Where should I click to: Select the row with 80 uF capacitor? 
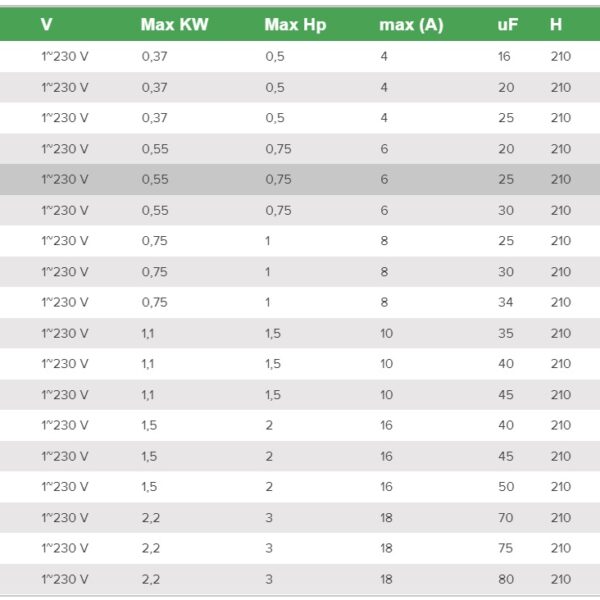click(300, 579)
